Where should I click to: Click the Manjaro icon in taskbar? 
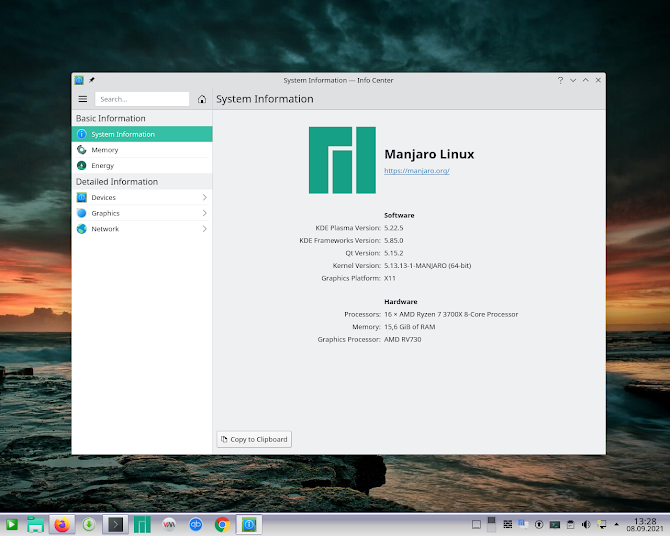(x=142, y=524)
